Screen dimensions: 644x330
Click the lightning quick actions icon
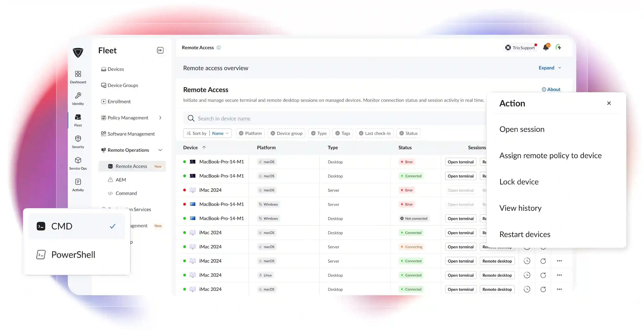[x=559, y=47]
